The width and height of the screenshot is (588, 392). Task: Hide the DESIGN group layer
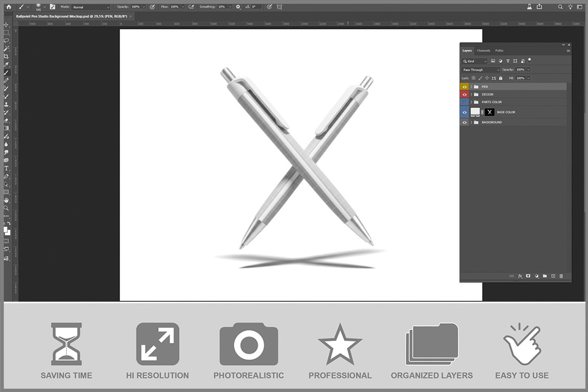465,95
